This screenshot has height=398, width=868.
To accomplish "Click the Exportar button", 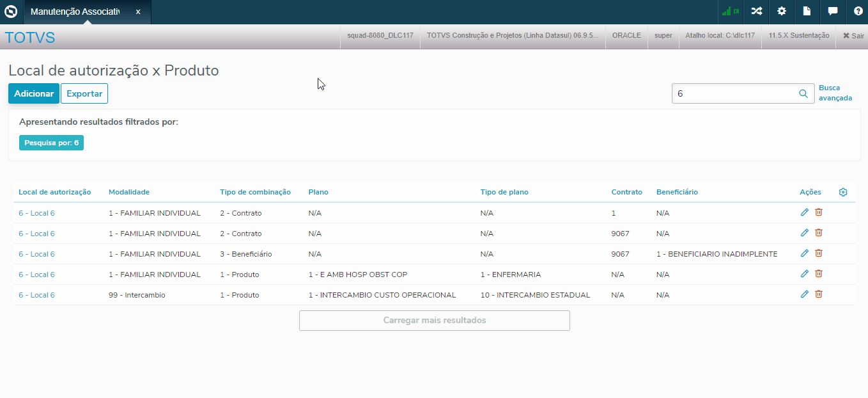I will click(84, 93).
